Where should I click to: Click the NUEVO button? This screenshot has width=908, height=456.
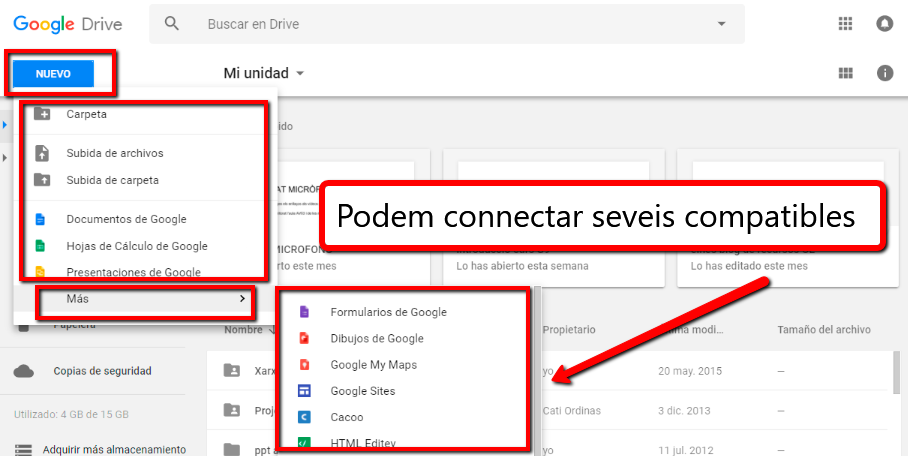(53, 74)
